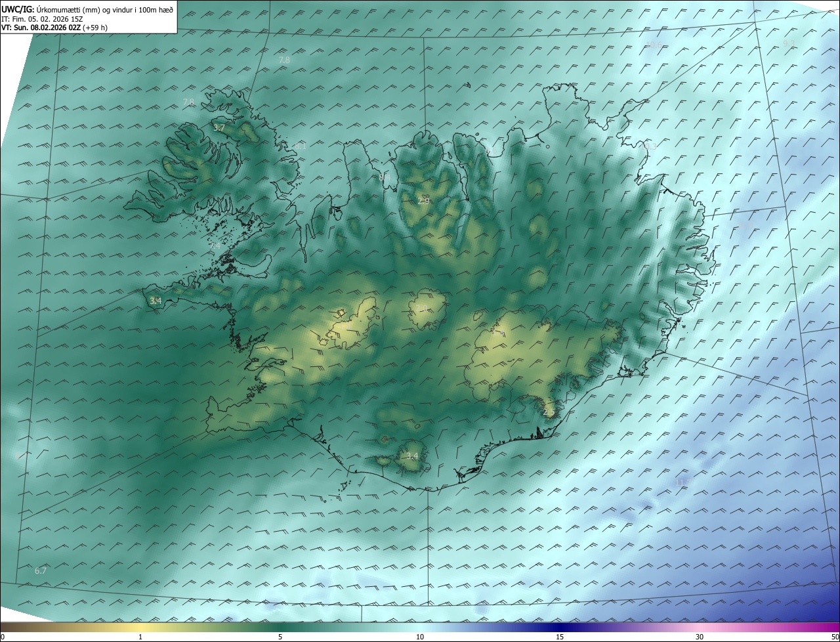Click the 3.7 value label on the map
Screen dimensions: 840x642
coord(220,128)
